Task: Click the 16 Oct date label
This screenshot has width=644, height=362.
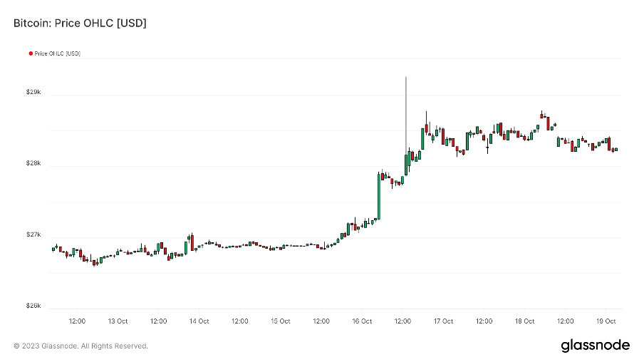Action: coord(362,321)
